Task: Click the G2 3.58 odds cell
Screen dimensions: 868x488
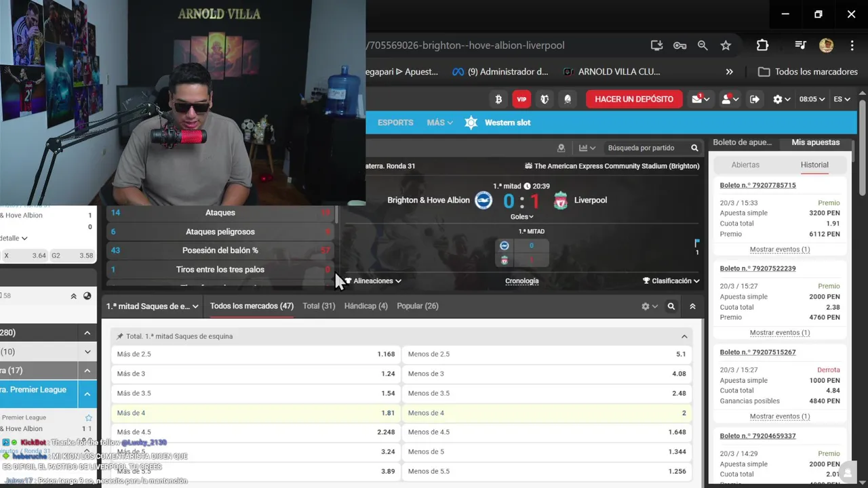Action: click(73, 256)
